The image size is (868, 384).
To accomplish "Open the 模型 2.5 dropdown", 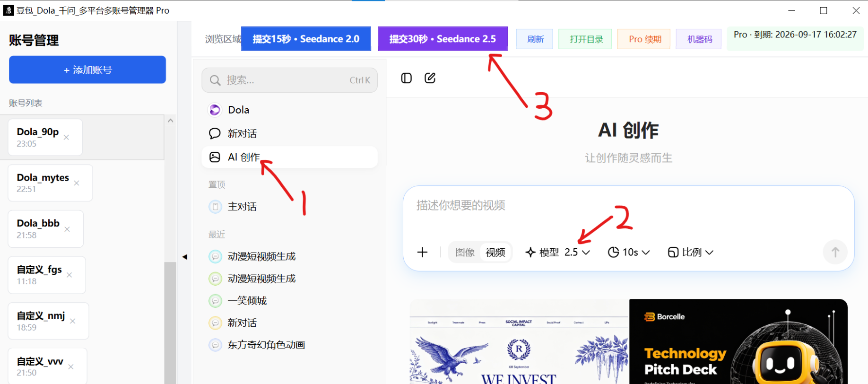I will tap(557, 252).
